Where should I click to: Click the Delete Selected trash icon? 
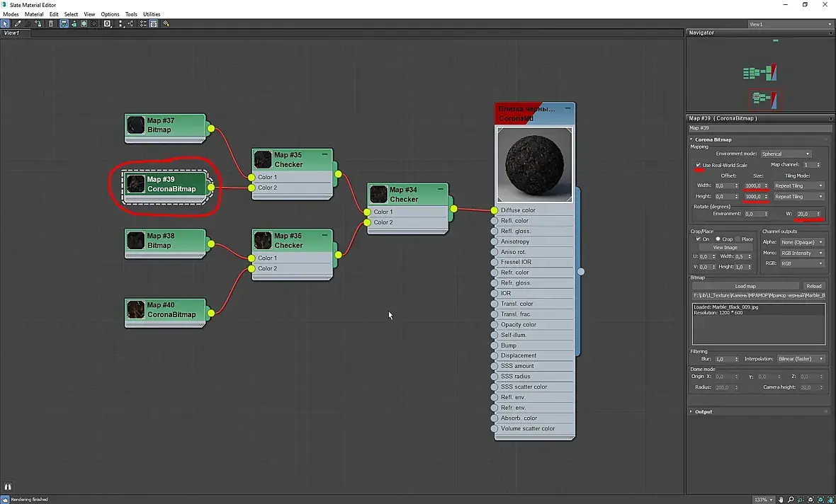(50, 23)
